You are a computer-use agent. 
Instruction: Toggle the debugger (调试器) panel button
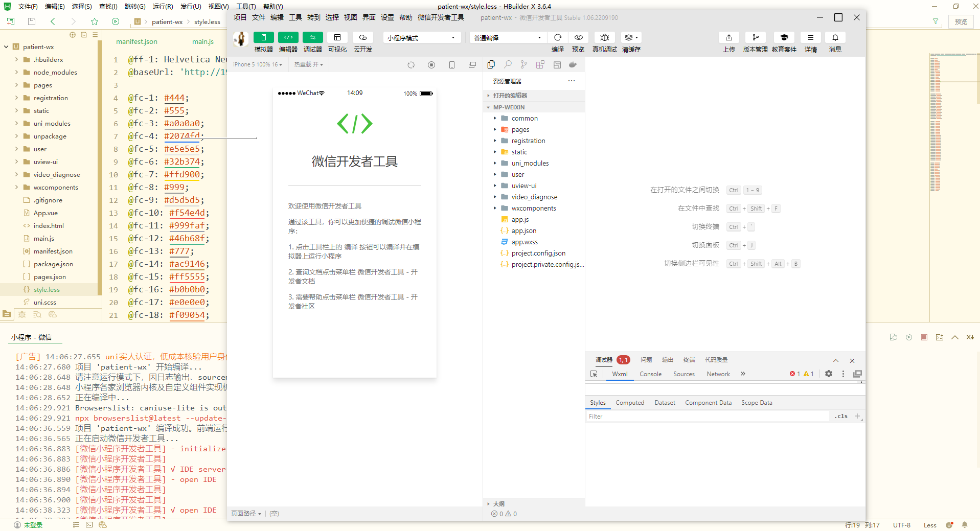point(312,37)
